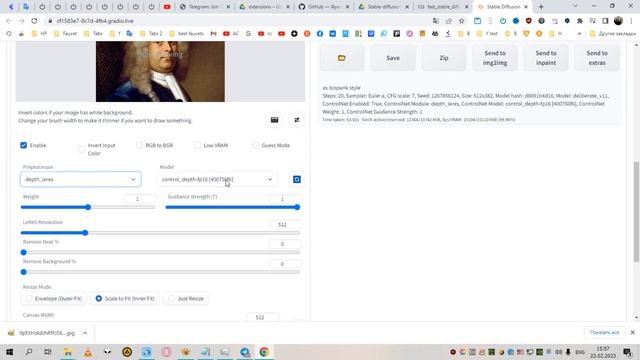
Task: Adjust the Guidance strength (T) slider
Action: (233, 207)
